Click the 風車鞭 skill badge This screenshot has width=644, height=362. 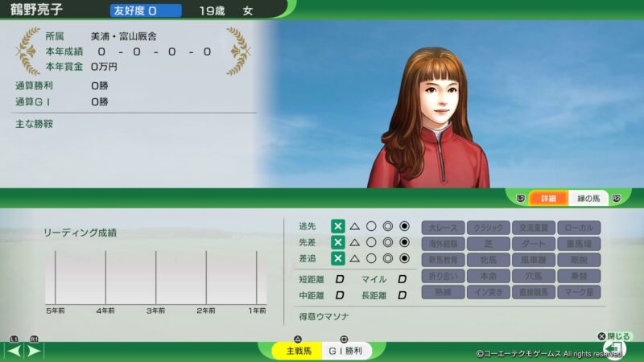pos(534,260)
